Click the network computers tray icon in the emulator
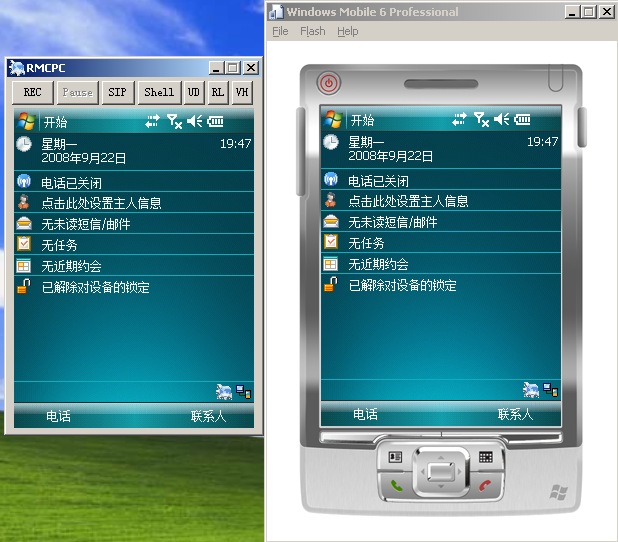This screenshot has height=542, width=618. [551, 390]
